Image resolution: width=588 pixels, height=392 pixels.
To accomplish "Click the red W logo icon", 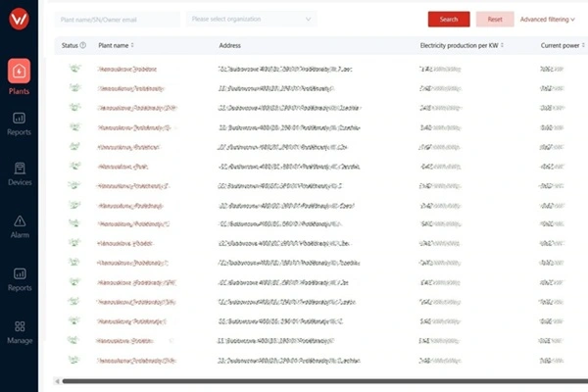I will coord(19,19).
